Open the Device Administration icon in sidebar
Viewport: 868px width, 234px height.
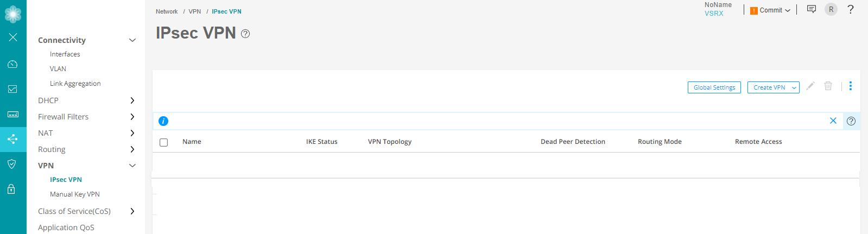(13, 115)
